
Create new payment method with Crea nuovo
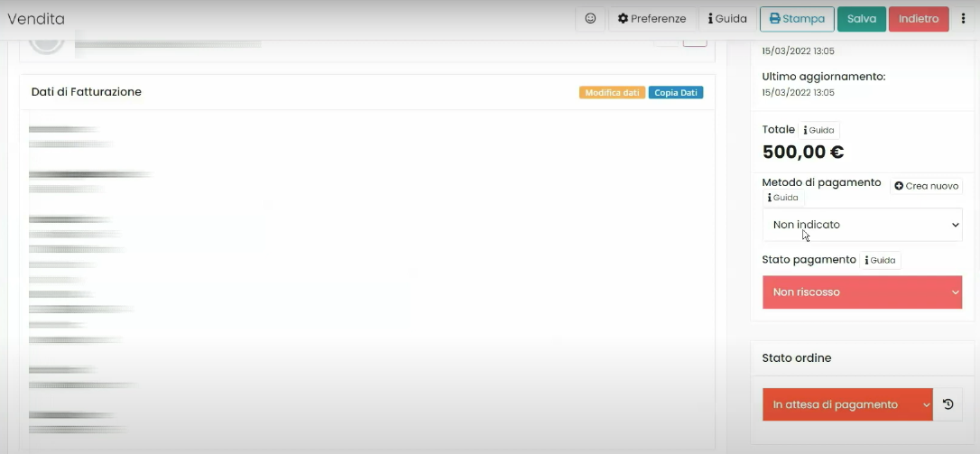pos(926,186)
